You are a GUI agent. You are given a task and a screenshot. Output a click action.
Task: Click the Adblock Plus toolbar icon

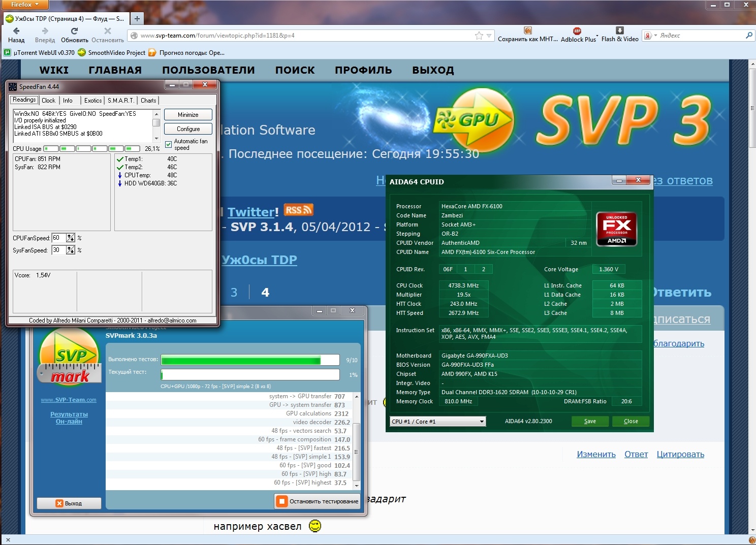coord(577,31)
